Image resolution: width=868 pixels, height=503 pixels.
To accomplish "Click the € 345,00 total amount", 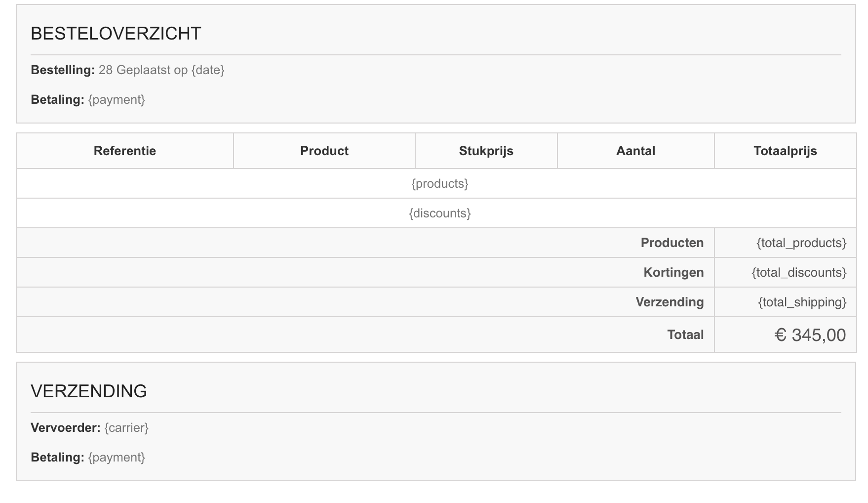I will tap(810, 335).
